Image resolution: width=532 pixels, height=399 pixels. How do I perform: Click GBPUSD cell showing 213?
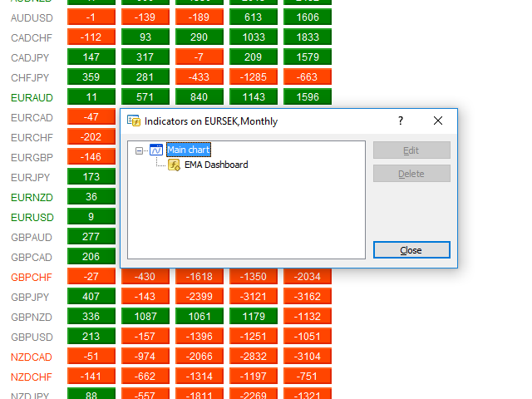pos(91,337)
